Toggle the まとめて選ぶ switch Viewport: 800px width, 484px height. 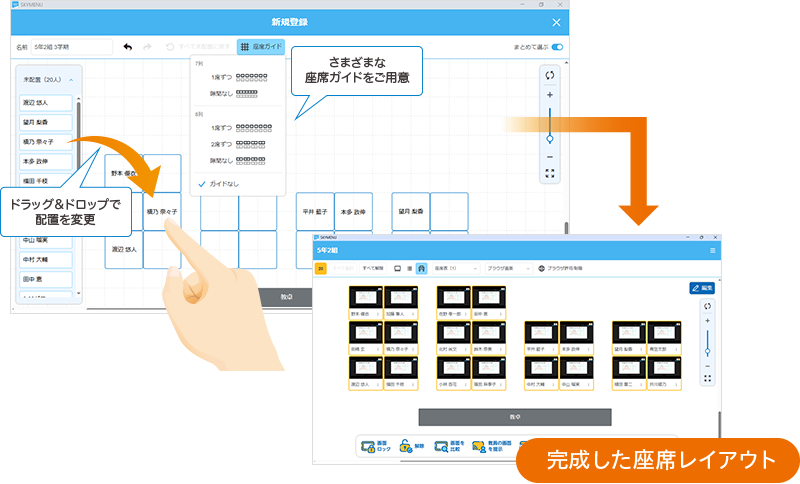(557, 47)
